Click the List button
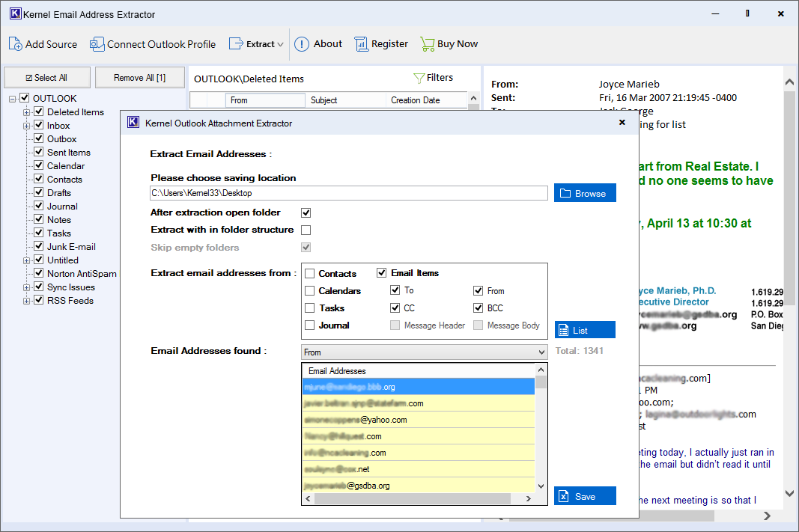The height and width of the screenshot is (532, 799). (x=585, y=330)
